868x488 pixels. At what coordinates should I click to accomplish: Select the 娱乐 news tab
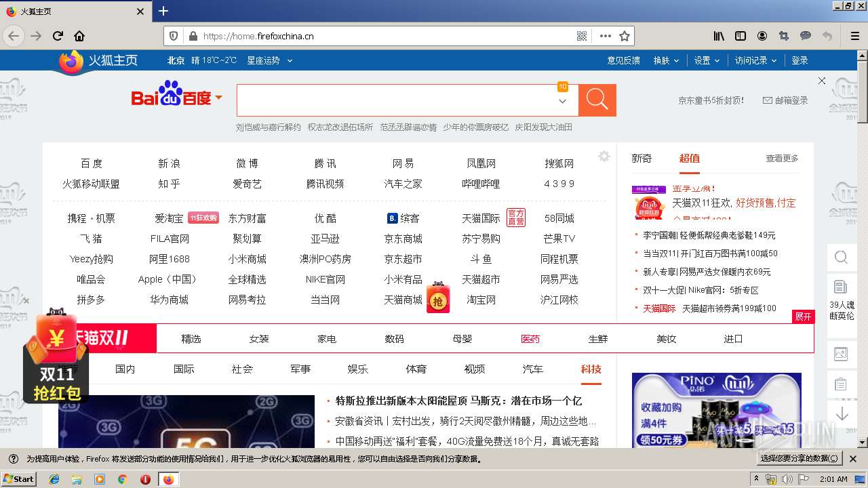click(358, 369)
